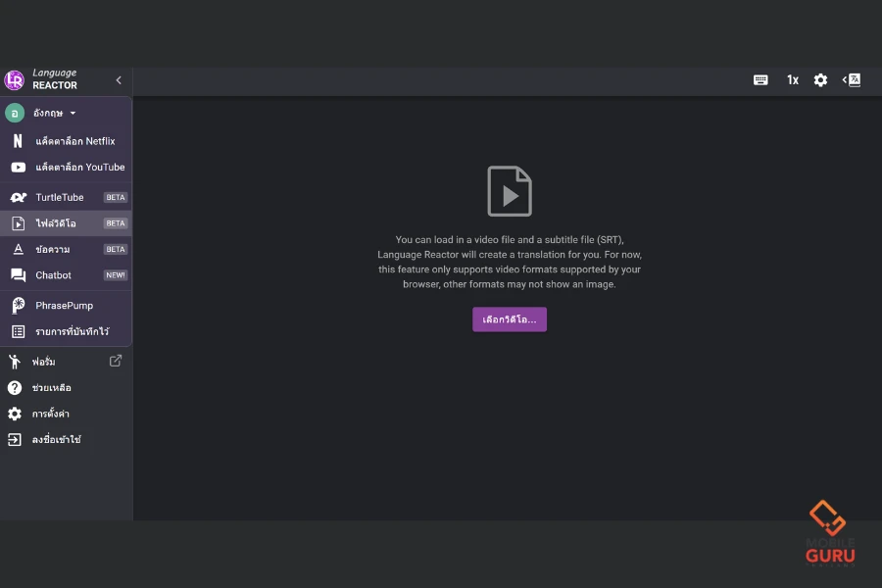Open keyboard shortcuts from the top bar
Viewport: 882px width, 588px height.
click(760, 80)
